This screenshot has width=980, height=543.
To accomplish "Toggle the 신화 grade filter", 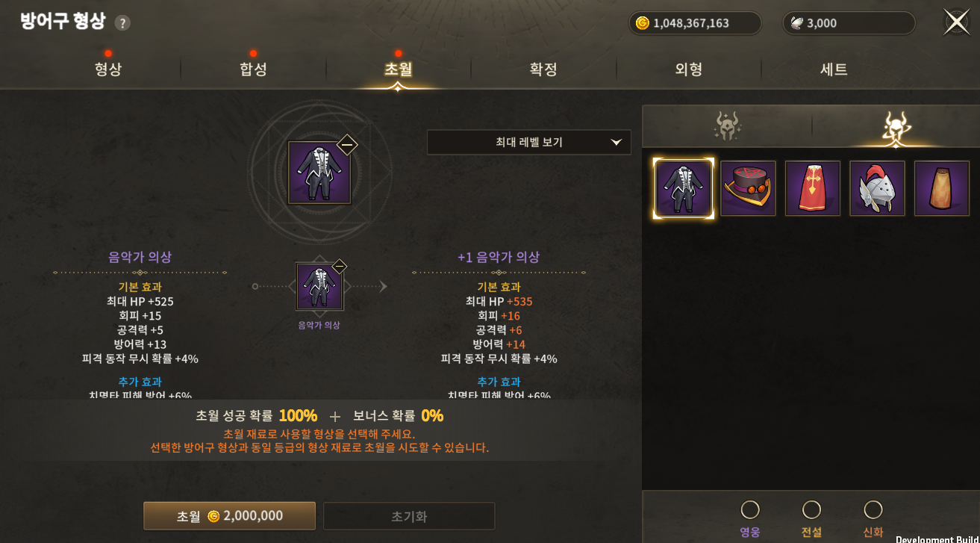I will point(873,510).
